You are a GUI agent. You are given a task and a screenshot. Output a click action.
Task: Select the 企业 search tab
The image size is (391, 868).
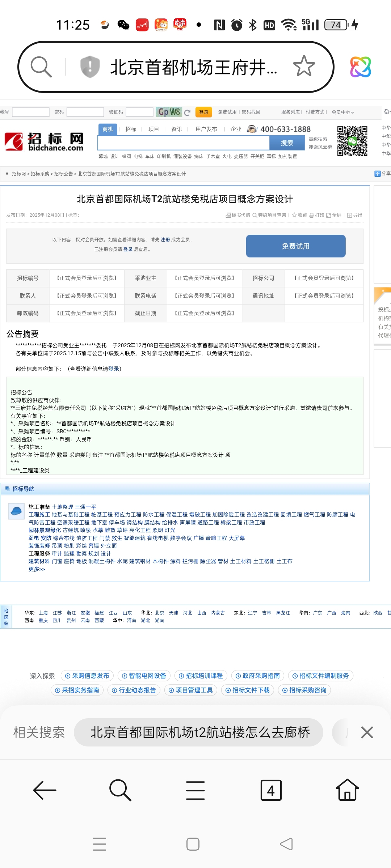tap(236, 129)
